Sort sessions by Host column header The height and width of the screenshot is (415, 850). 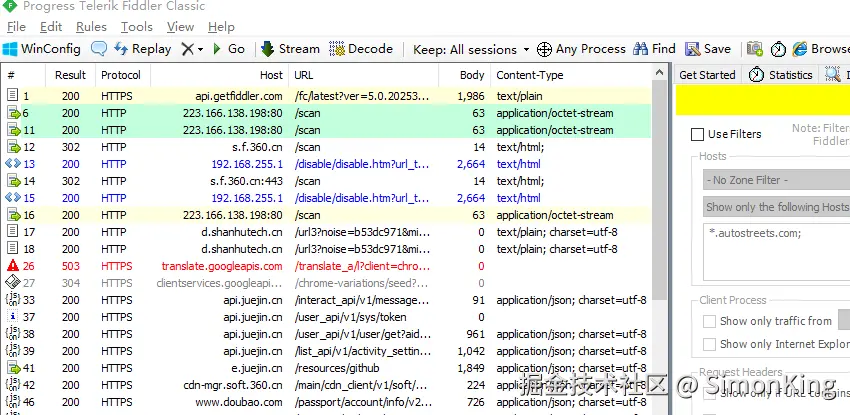[220, 75]
